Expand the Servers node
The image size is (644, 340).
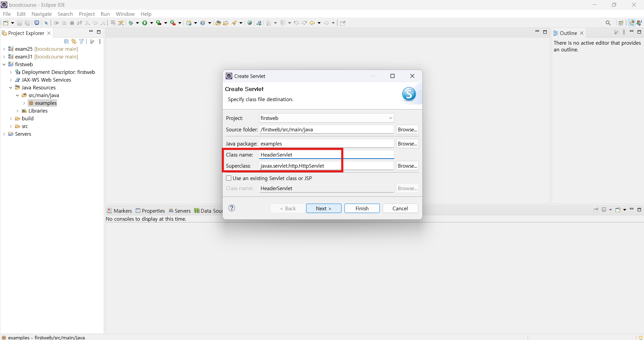point(4,134)
